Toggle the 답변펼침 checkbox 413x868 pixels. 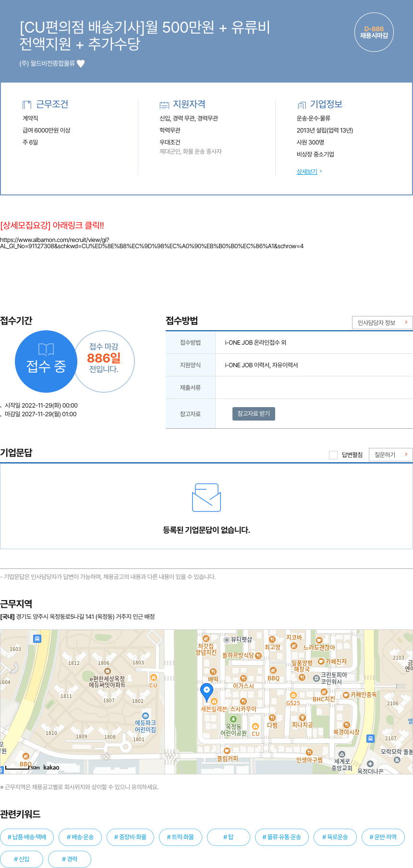pyautogui.click(x=333, y=455)
